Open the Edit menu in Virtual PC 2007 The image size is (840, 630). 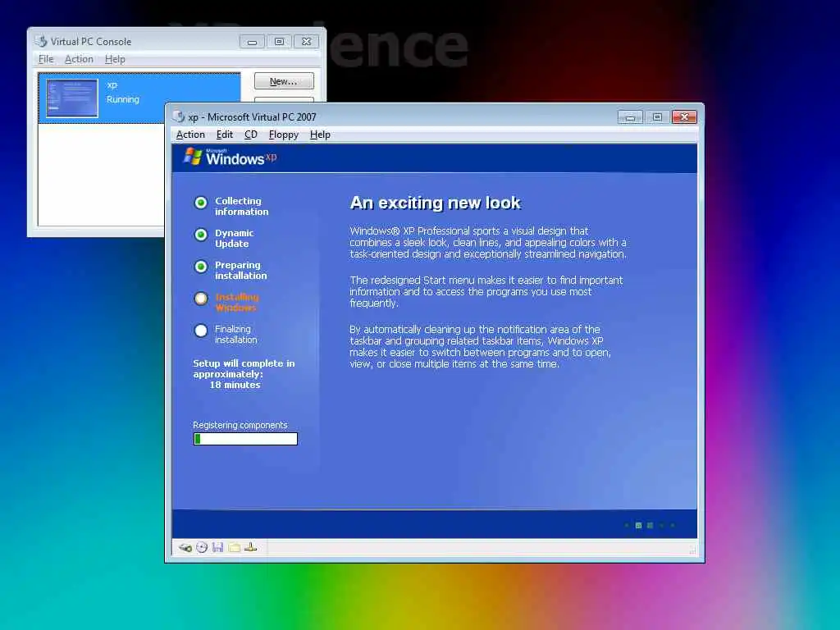pos(224,135)
